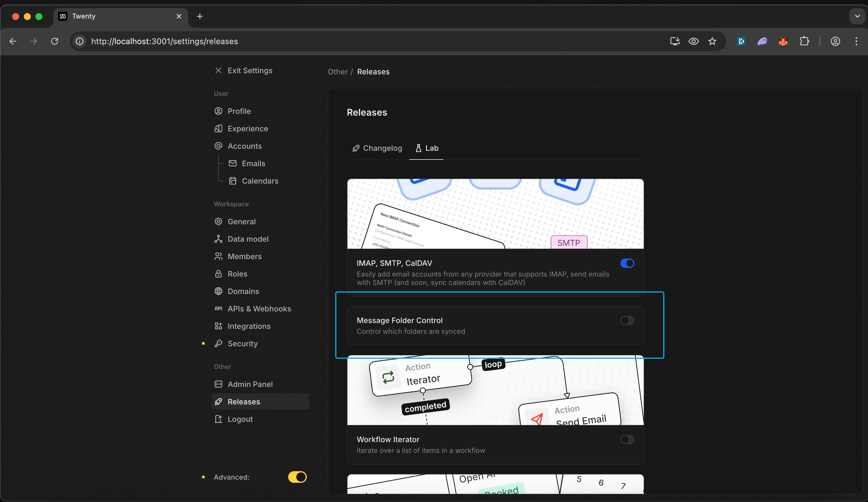Open Data model settings via its icon
Screen dimensions: 868x502
tap(218, 239)
